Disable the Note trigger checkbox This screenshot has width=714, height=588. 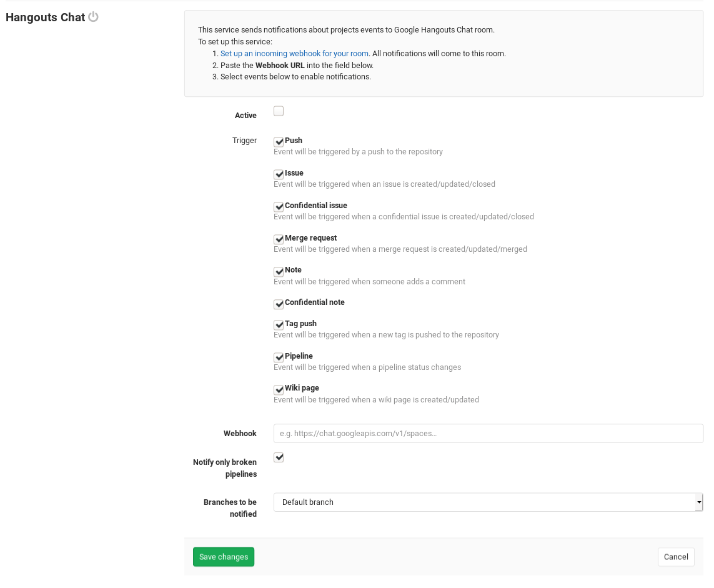[x=279, y=271]
